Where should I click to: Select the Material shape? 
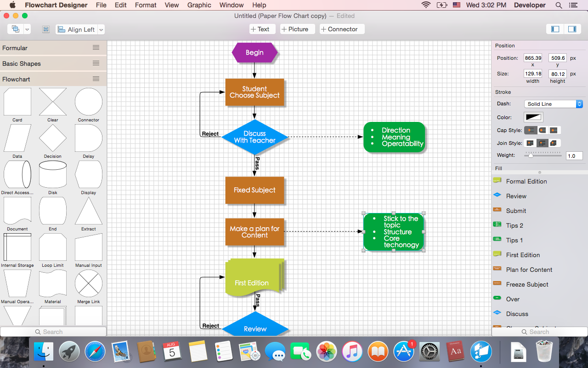tap(53, 283)
